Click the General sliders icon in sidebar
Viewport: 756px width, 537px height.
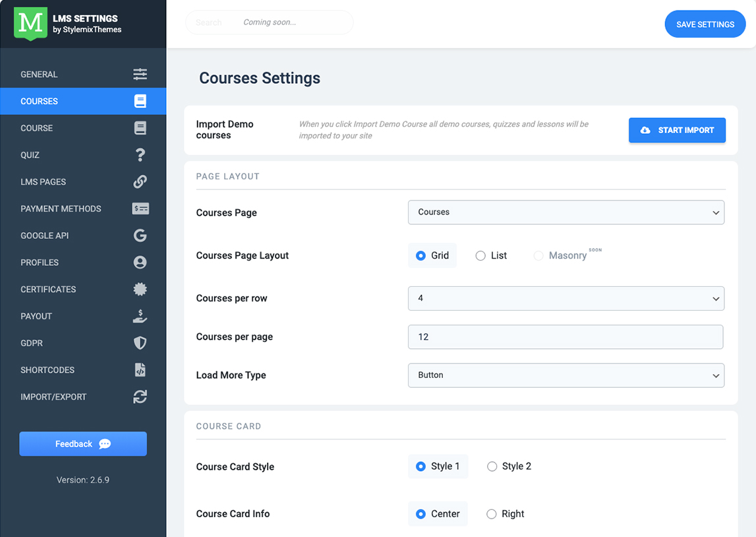140,75
